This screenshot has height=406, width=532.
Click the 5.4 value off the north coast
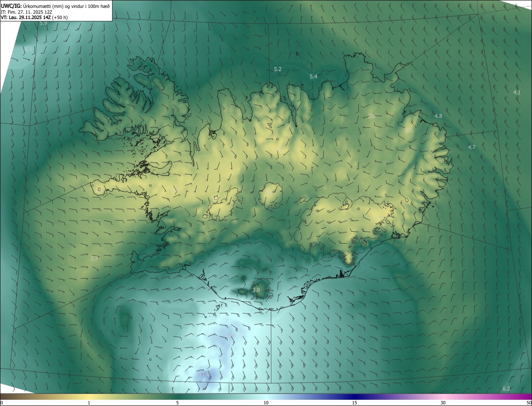pyautogui.click(x=313, y=76)
